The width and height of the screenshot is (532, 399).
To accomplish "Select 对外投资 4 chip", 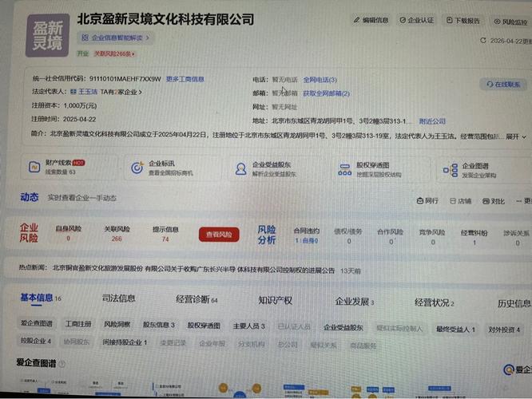I will point(504,330).
